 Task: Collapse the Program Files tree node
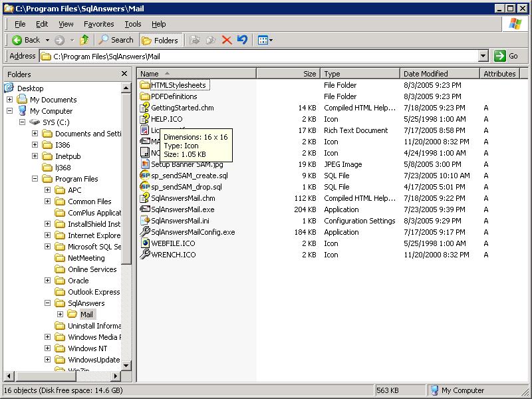pos(35,179)
